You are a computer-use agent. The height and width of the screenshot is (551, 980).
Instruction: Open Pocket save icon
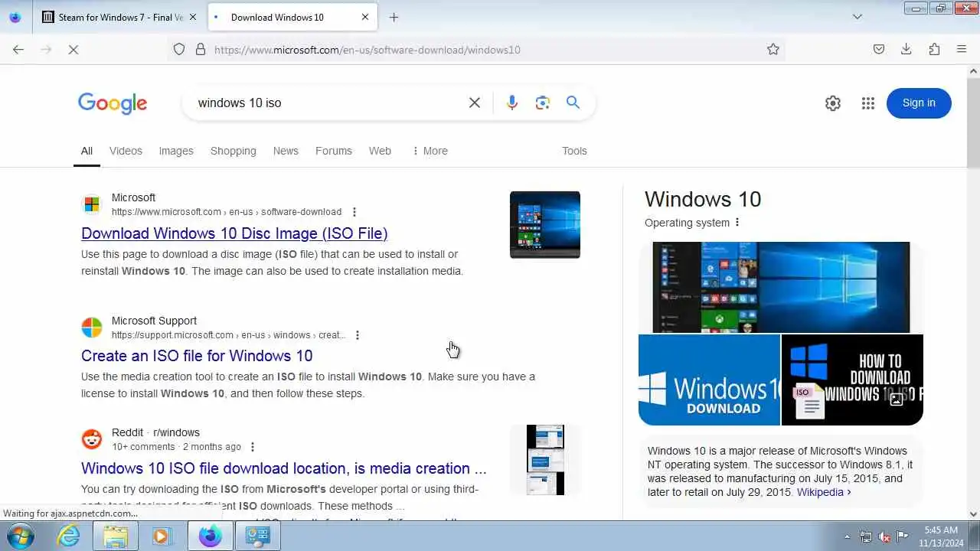(879, 49)
